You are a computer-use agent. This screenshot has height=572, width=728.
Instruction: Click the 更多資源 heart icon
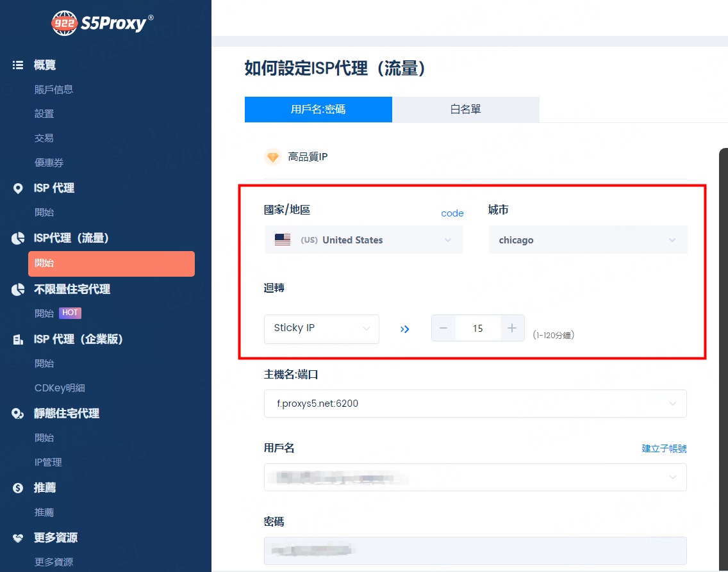click(18, 538)
